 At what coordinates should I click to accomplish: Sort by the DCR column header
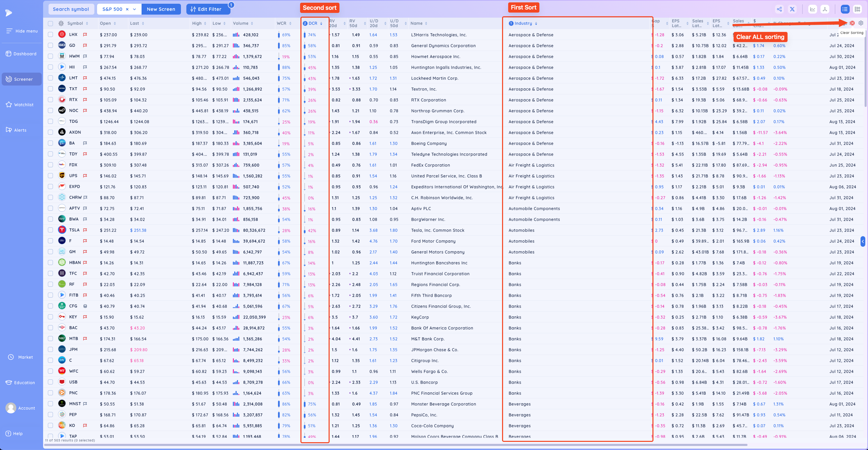coord(313,23)
